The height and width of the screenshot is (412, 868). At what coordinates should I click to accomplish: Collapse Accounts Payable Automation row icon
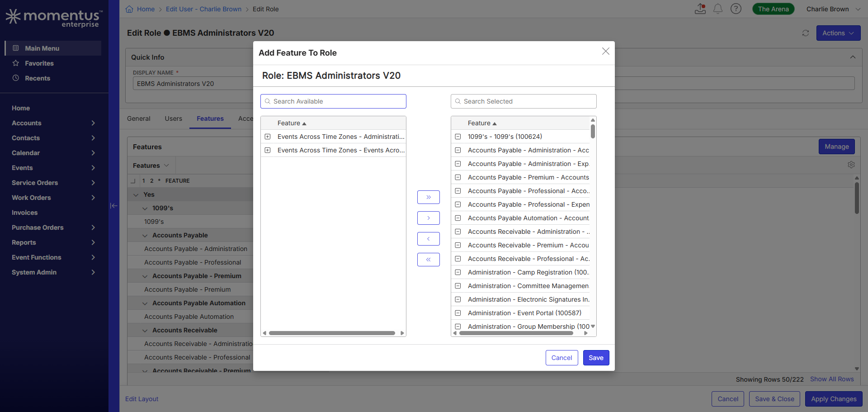458,218
